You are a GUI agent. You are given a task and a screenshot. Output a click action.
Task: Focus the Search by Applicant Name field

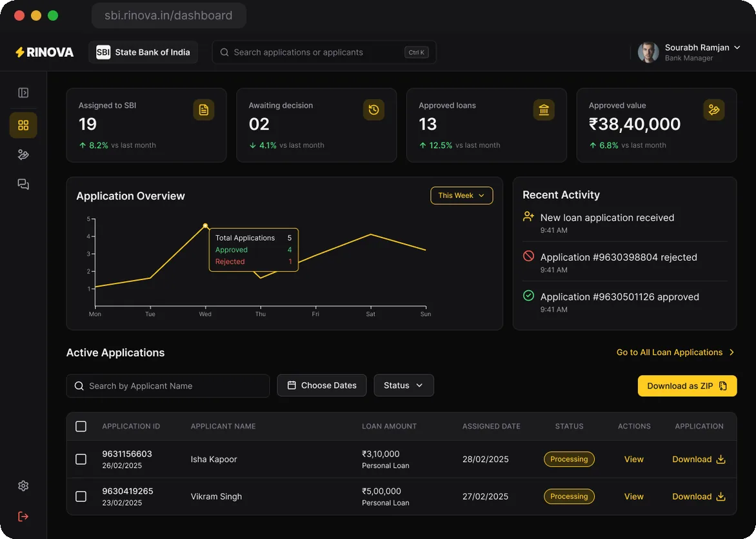168,386
